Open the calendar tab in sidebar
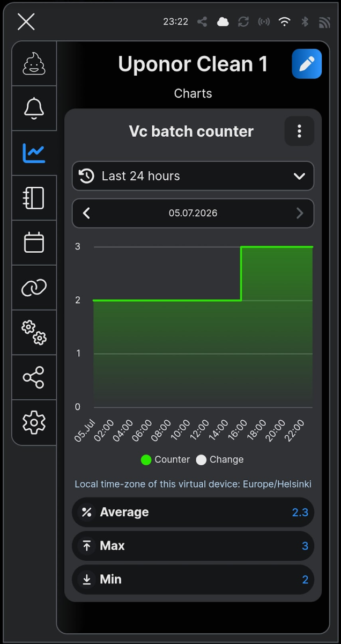341x644 pixels. pos(34,243)
